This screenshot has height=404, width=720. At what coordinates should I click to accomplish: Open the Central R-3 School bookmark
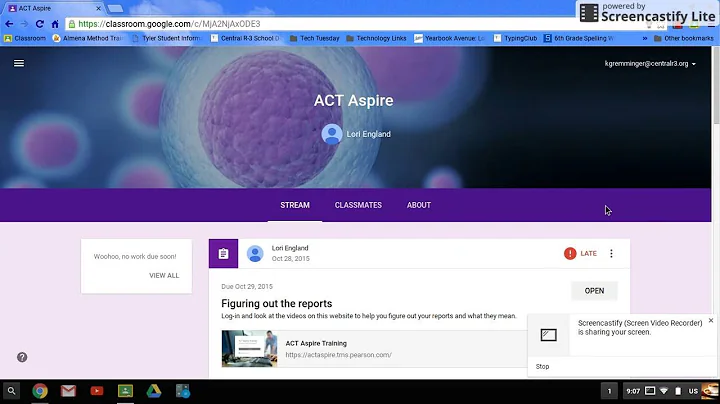246,39
